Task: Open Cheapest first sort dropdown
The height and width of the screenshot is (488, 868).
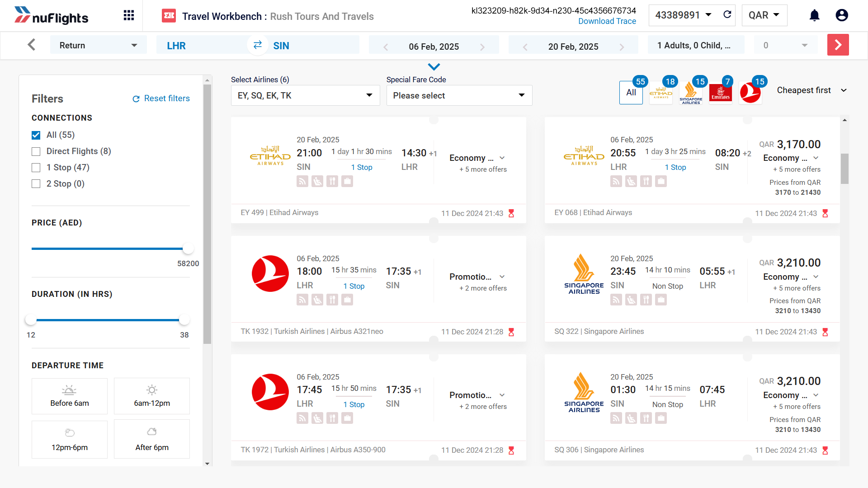Action: click(x=811, y=90)
